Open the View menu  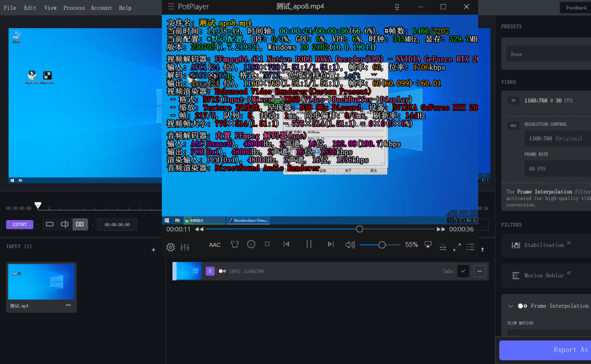[50, 8]
